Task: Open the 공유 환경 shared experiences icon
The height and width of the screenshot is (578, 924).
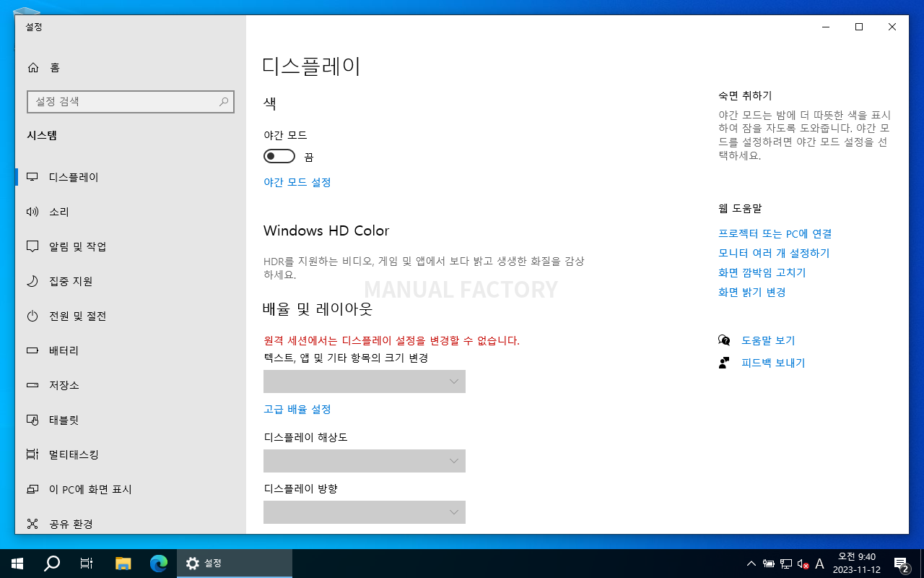Action: [32, 524]
